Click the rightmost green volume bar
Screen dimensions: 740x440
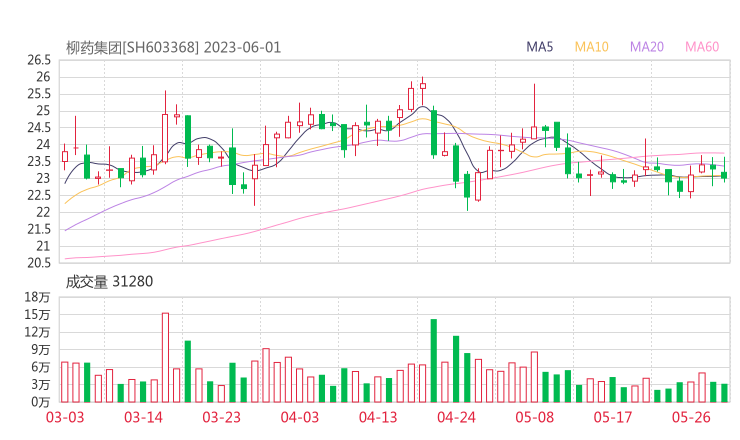[x=724, y=393]
